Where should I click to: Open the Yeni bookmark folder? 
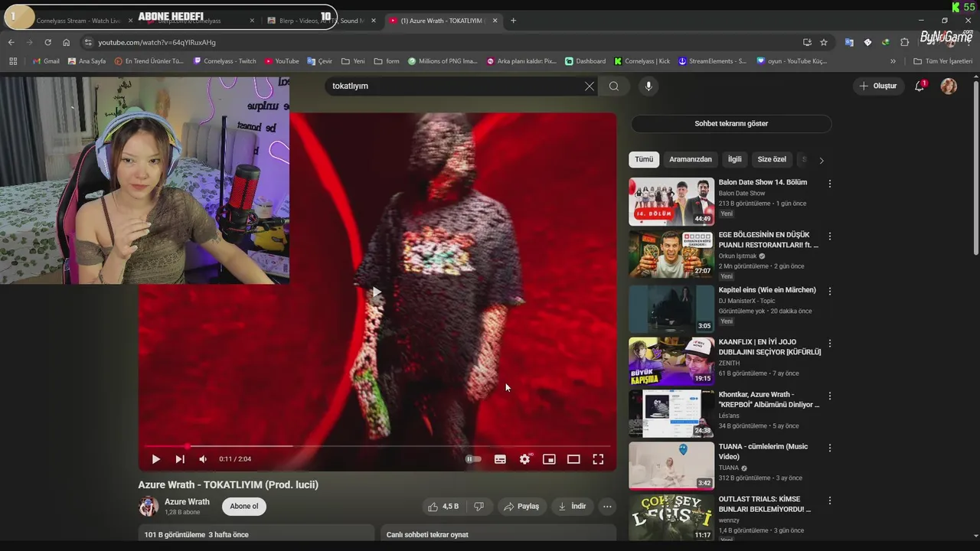point(353,61)
